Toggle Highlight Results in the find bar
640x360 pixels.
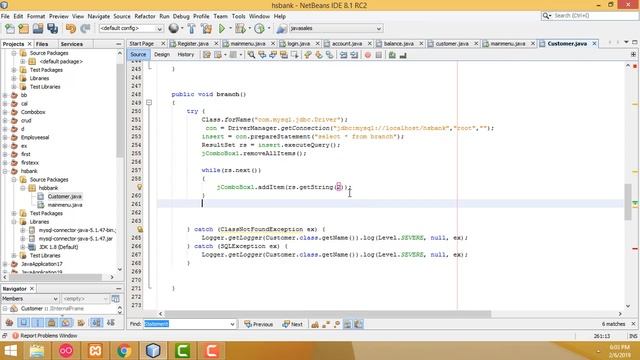point(347,324)
